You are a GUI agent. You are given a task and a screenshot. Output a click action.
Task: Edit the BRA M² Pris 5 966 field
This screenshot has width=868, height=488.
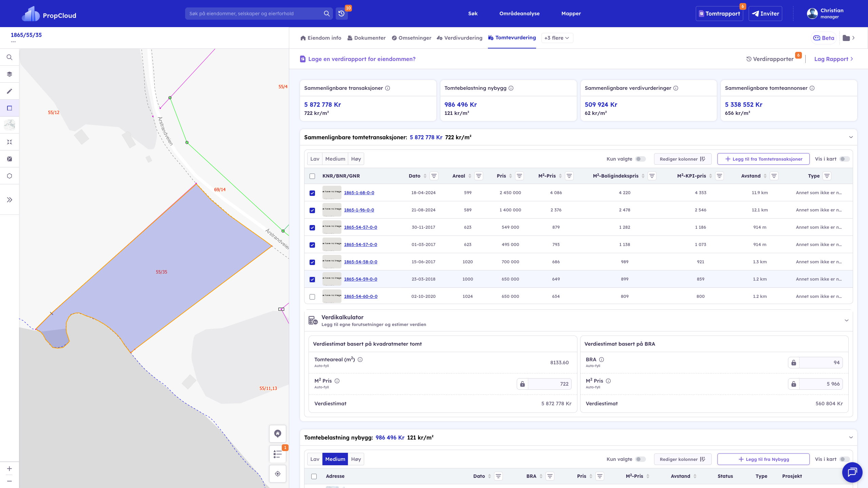click(x=821, y=384)
